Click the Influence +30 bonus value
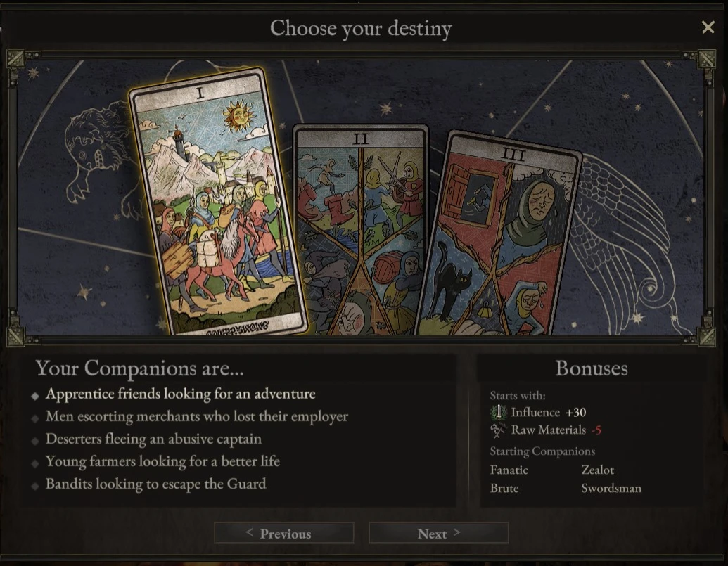 click(575, 413)
